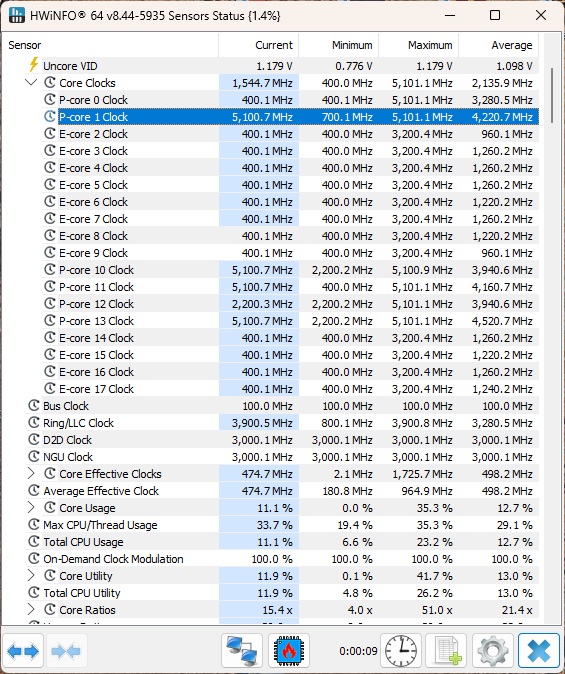
Task: Open the settings gear icon
Action: 493,651
